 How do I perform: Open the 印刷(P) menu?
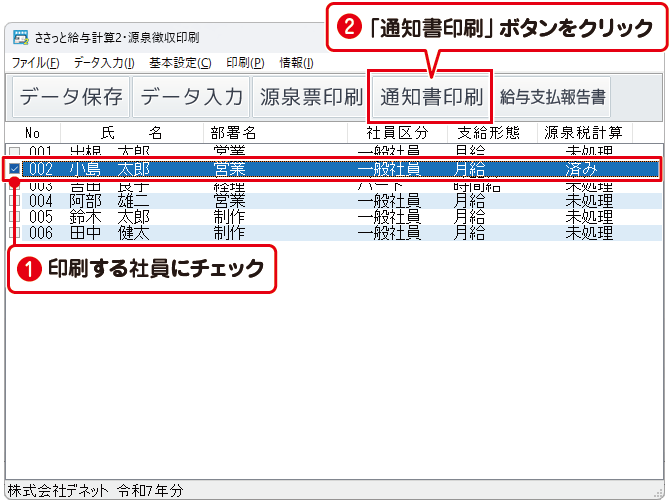coord(245,63)
